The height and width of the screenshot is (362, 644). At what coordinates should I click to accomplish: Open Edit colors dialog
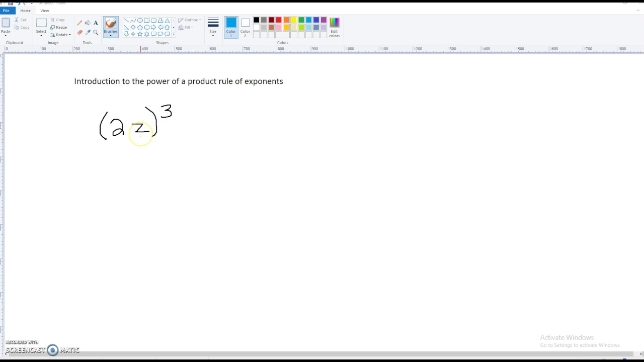334,27
